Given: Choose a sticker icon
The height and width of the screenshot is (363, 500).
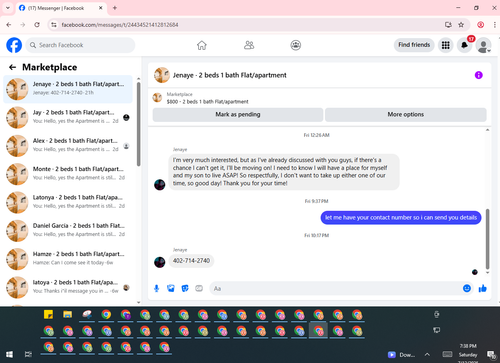Looking at the screenshot, I should tap(185, 288).
